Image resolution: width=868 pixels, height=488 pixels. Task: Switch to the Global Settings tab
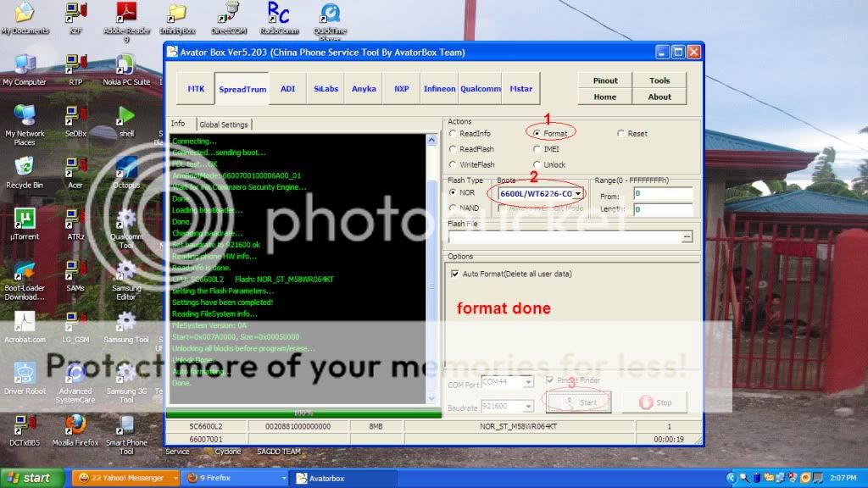224,125
